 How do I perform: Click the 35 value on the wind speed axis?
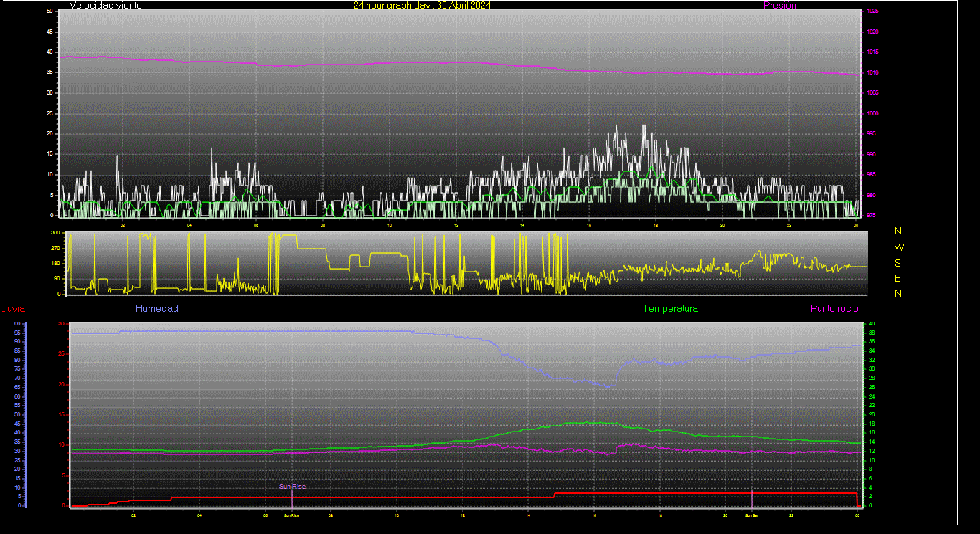(49, 73)
